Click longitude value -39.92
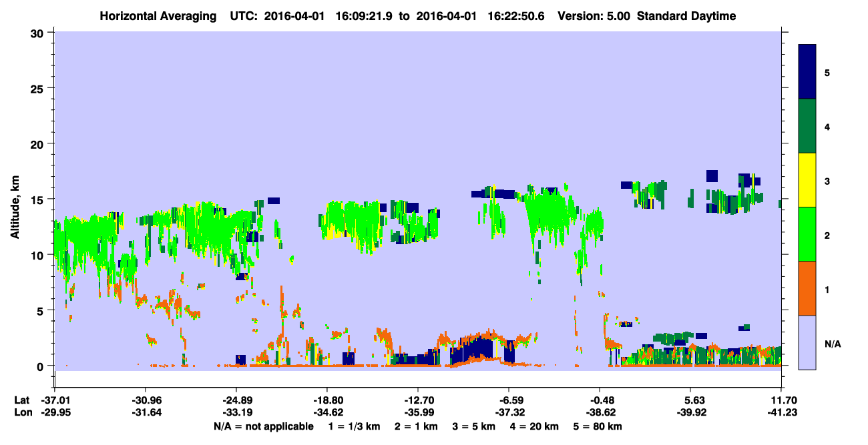 click(690, 412)
